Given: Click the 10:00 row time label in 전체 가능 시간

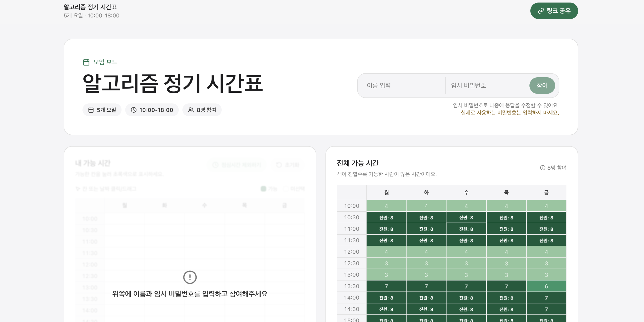Looking at the screenshot, I should click(351, 206).
